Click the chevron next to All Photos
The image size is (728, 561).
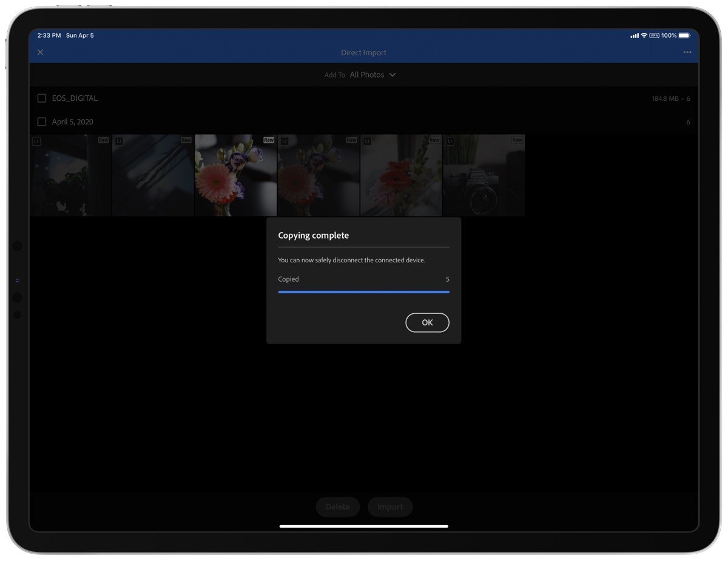pyautogui.click(x=393, y=75)
